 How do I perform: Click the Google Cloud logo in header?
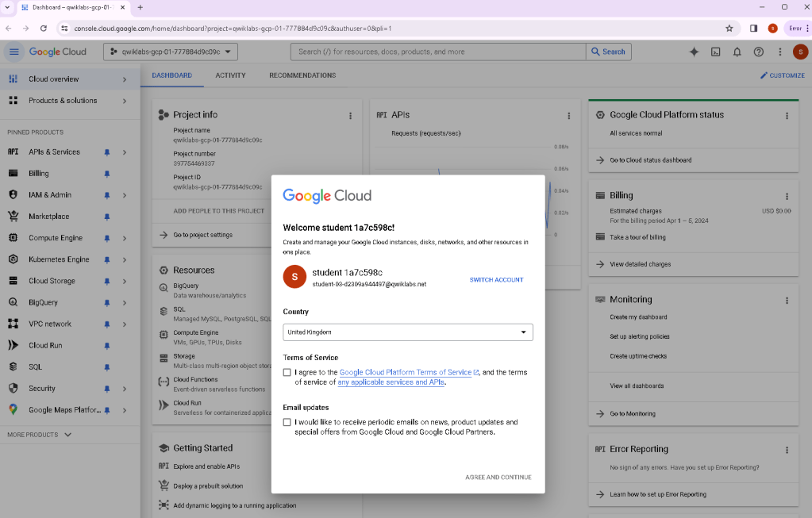(57, 52)
